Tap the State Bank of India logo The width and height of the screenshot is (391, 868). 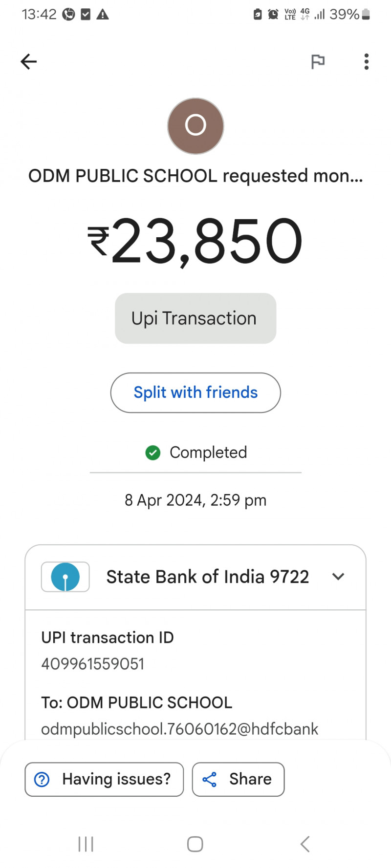coord(65,577)
